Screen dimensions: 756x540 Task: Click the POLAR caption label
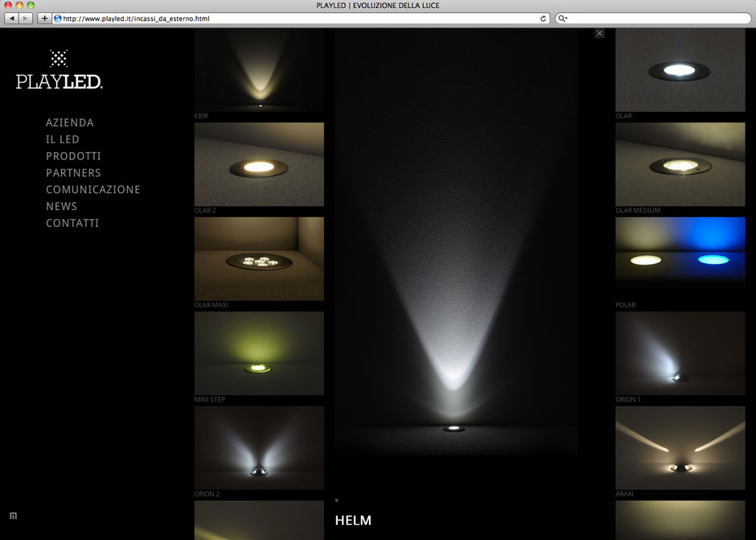pos(626,305)
